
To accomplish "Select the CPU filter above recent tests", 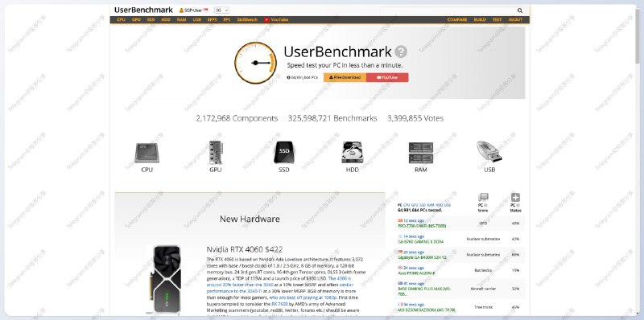I will (407, 205).
